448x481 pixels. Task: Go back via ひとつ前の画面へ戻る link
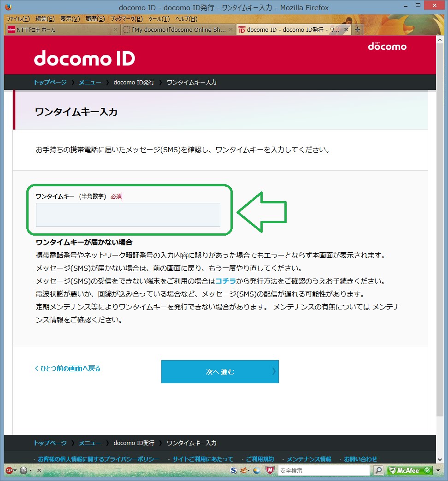coord(67,368)
